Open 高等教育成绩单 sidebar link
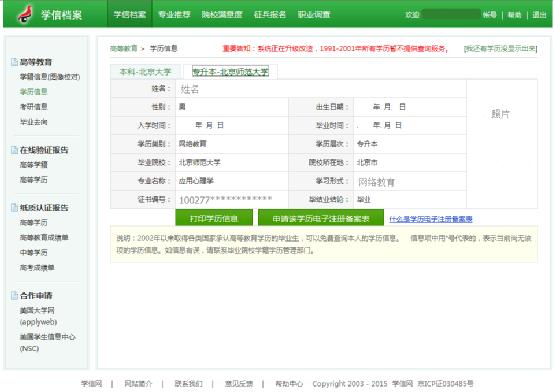This screenshot has width=554, height=392. point(44,238)
